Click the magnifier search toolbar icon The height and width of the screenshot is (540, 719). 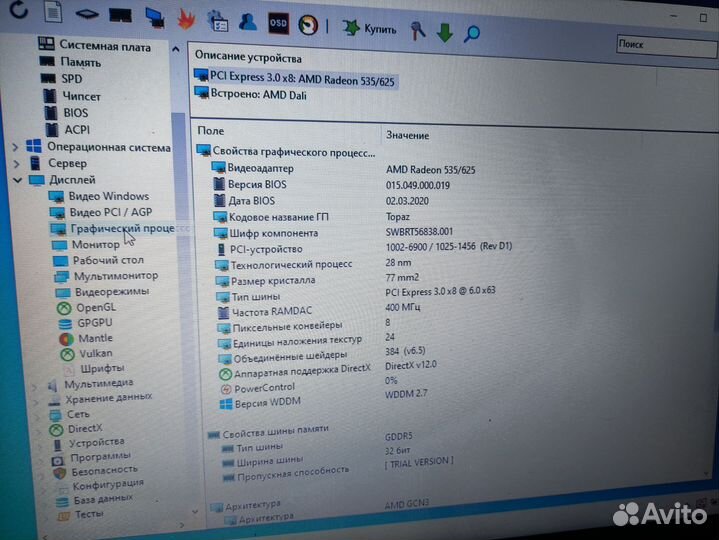click(471, 34)
